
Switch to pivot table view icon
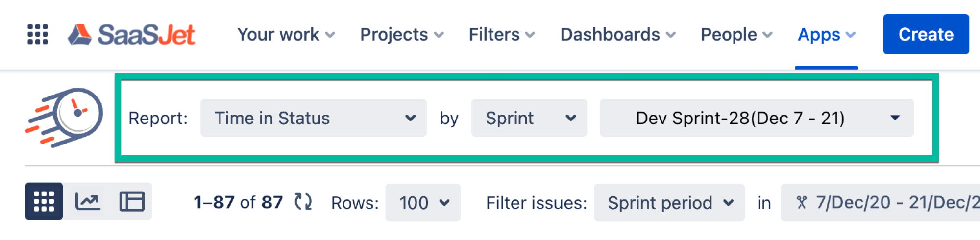[x=132, y=201]
